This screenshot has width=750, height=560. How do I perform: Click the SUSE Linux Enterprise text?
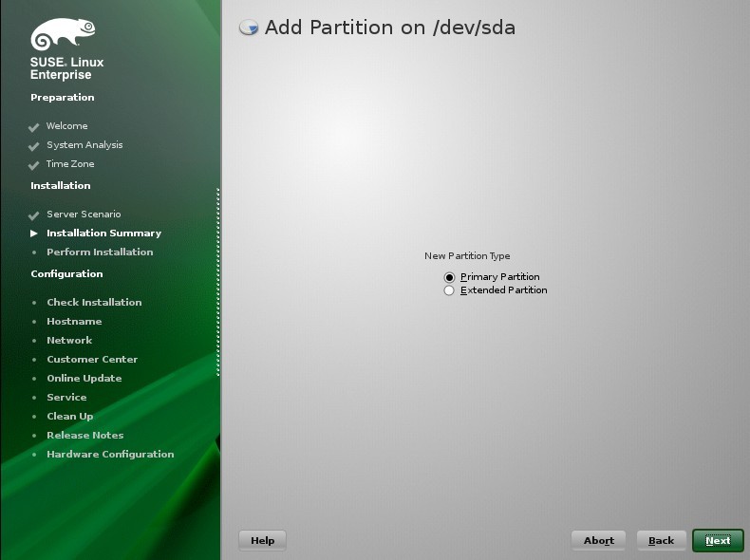66,68
